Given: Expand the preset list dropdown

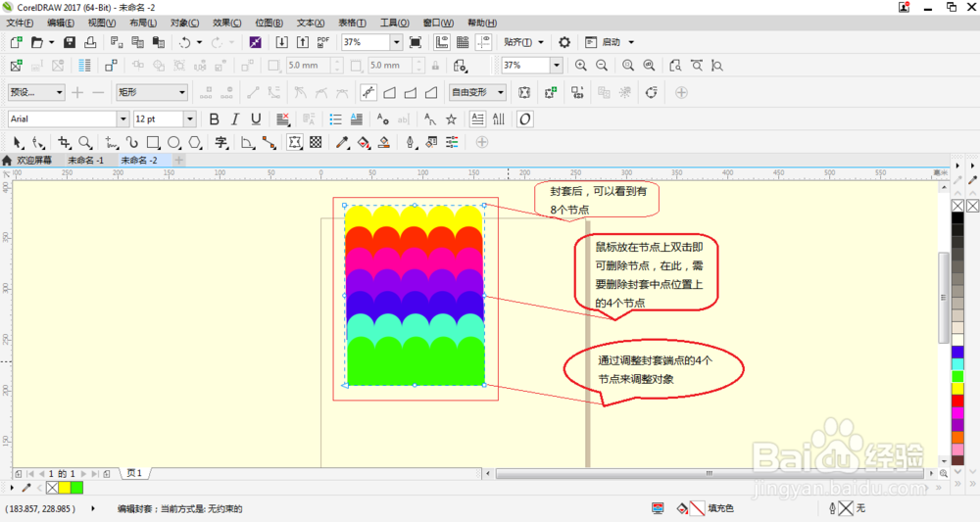Looking at the screenshot, I should 59,92.
